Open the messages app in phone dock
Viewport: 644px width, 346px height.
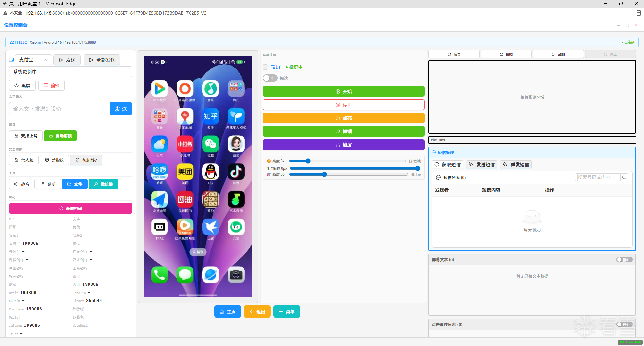[x=185, y=275]
